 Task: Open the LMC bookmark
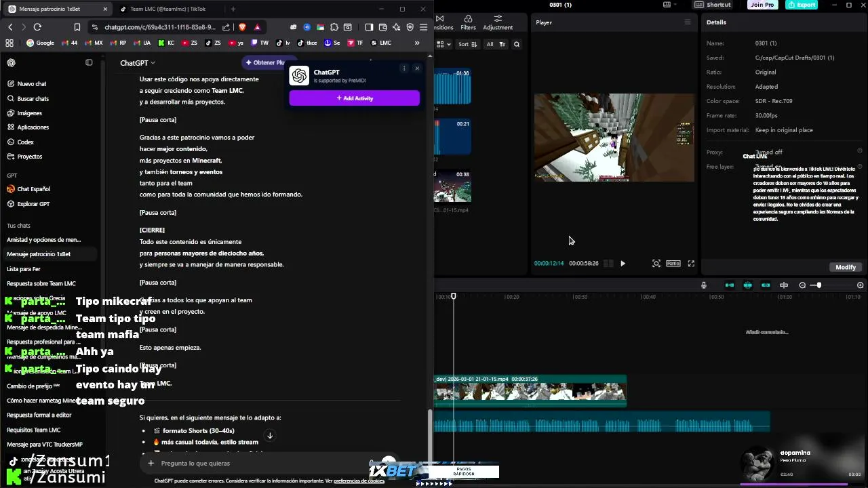(381, 43)
